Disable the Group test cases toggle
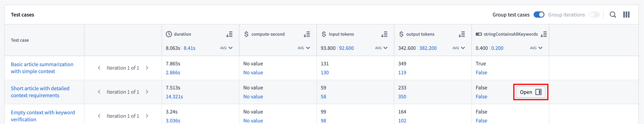Image resolution: width=644 pixels, height=124 pixels. point(539,15)
